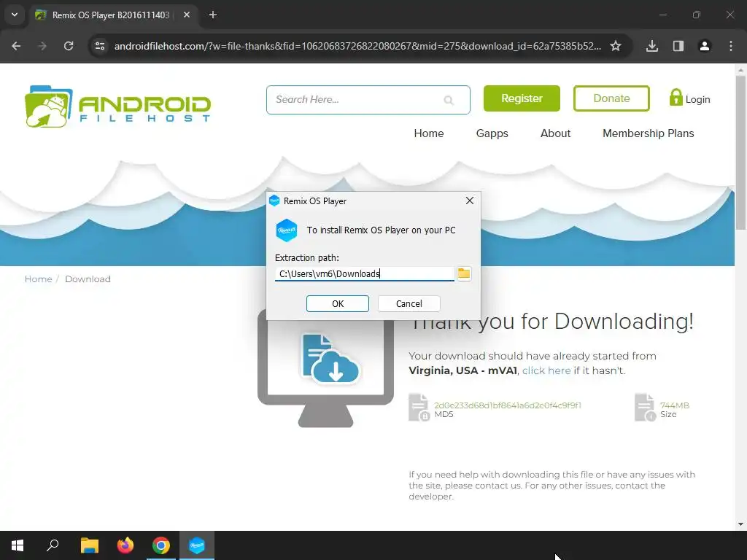The width and height of the screenshot is (747, 560).
Task: Open File Explorer from the taskbar
Action: pos(89,545)
